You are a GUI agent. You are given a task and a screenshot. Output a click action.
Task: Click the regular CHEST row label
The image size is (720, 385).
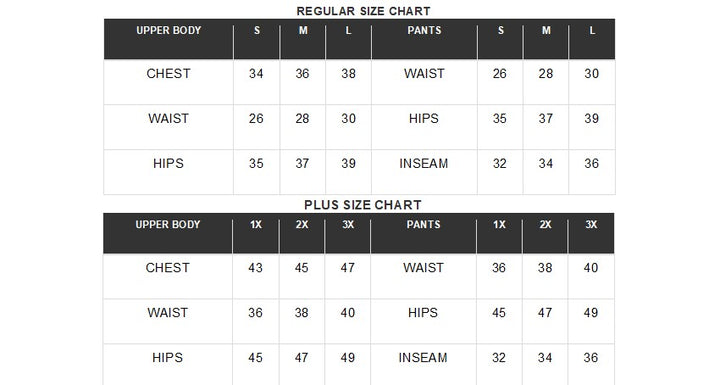(168, 74)
